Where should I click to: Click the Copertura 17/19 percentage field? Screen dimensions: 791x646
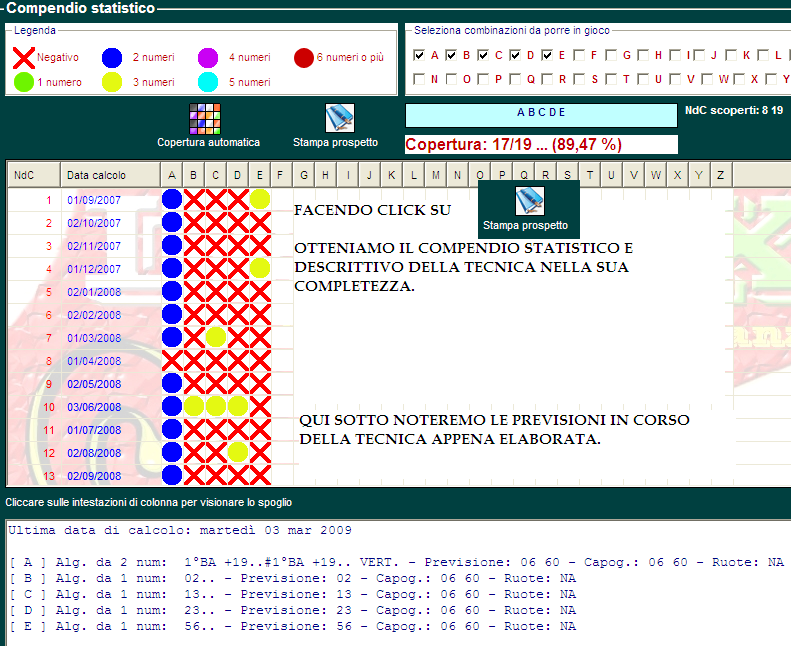541,144
